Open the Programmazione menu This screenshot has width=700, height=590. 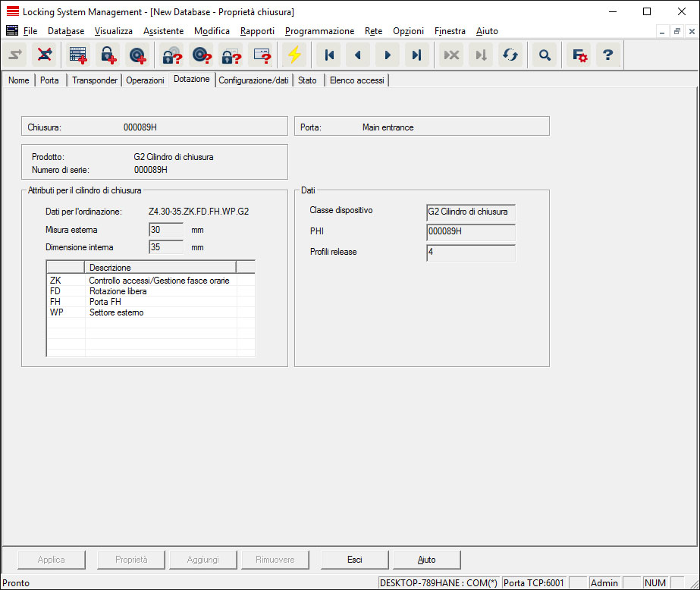point(319,31)
